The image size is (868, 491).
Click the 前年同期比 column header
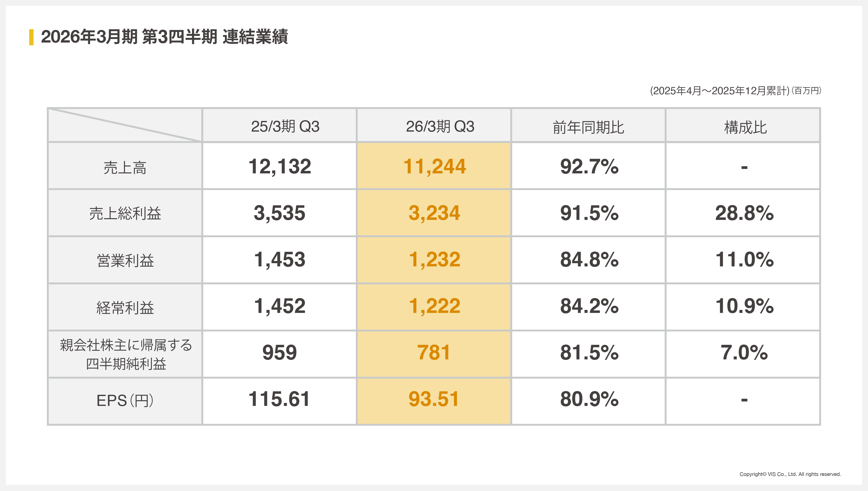588,127
